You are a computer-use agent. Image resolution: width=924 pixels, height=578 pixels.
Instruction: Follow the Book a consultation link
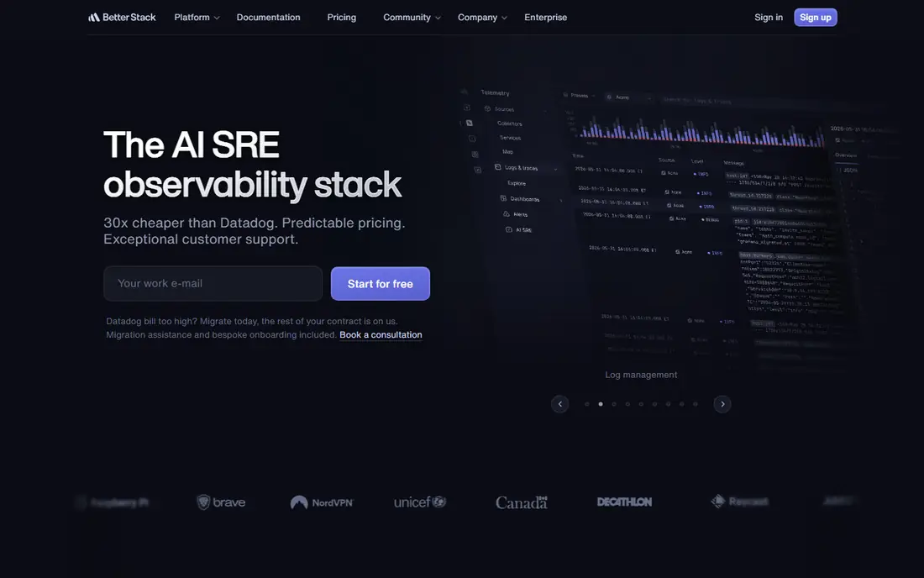[x=381, y=334]
